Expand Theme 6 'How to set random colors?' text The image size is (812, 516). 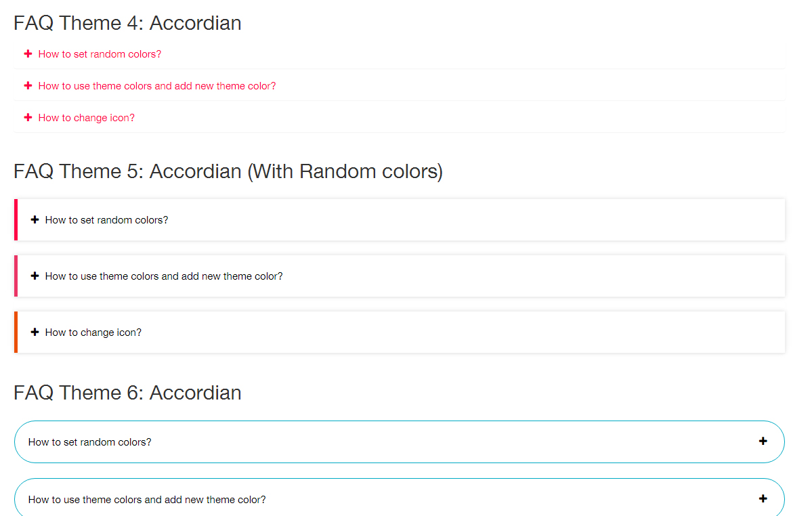click(90, 442)
